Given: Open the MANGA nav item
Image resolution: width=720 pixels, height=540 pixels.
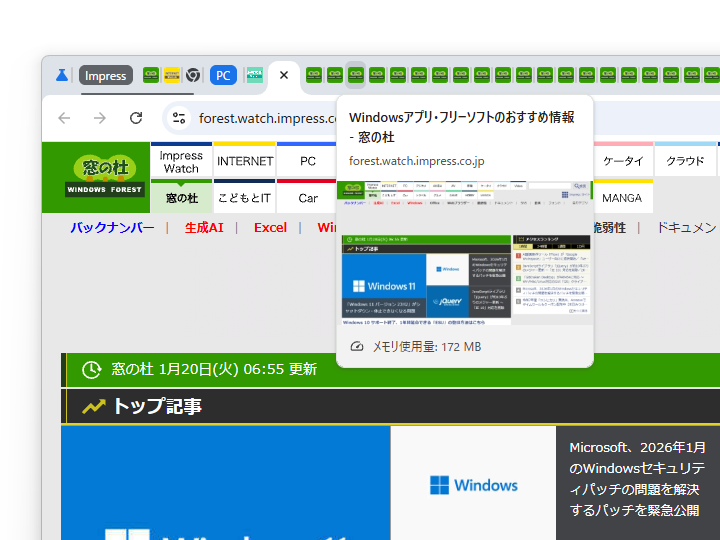Looking at the screenshot, I should [622, 198].
